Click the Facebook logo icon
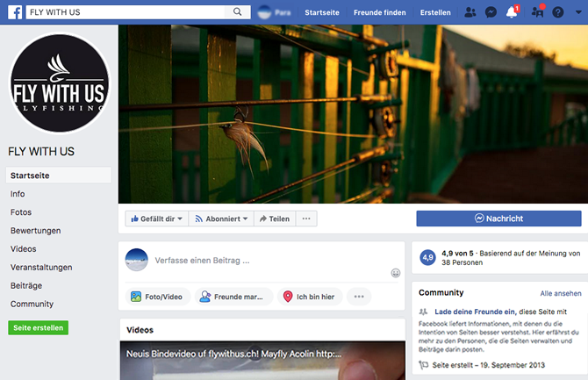This screenshot has height=380, width=588. point(15,12)
